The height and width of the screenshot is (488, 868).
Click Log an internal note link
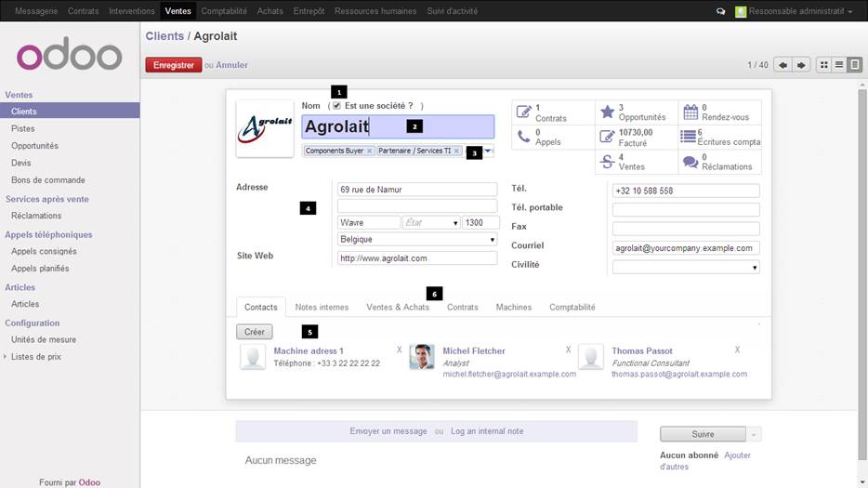point(487,431)
